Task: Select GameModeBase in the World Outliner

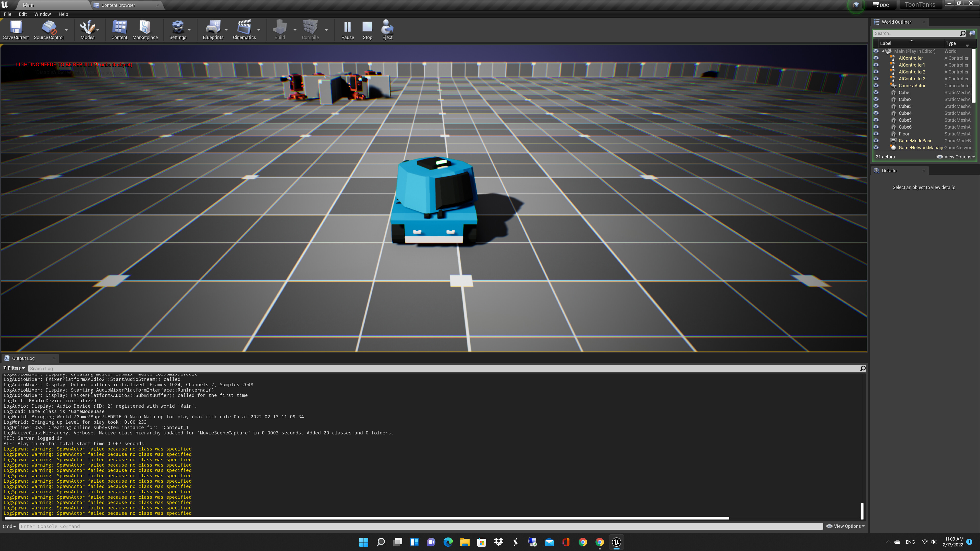Action: (x=915, y=141)
